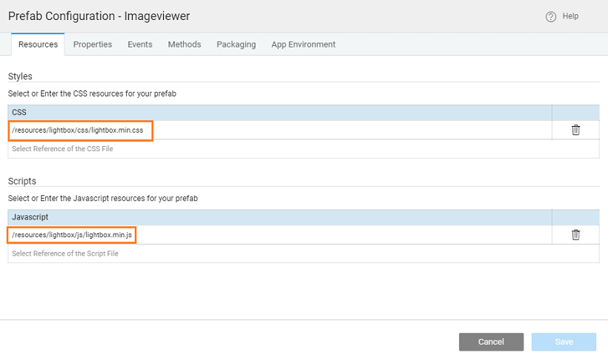Open the App Environment tab
This screenshot has height=364, width=608.
[x=303, y=44]
